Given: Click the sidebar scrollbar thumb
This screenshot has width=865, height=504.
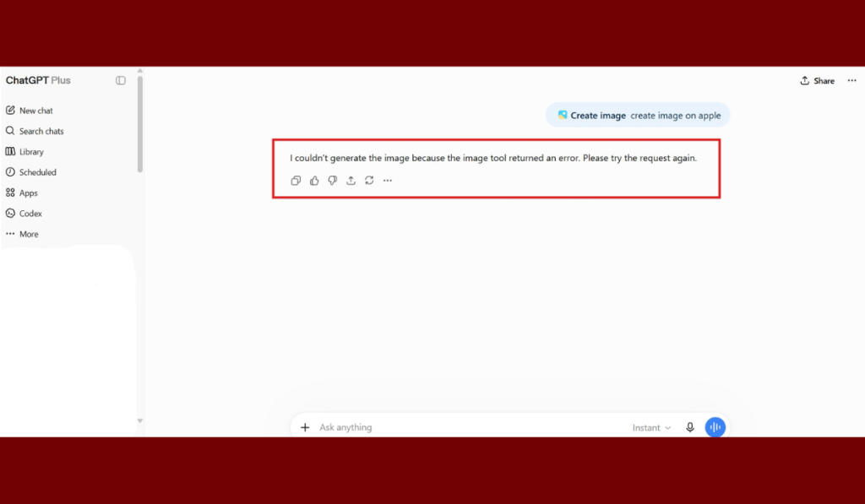Looking at the screenshot, I should pos(140,124).
